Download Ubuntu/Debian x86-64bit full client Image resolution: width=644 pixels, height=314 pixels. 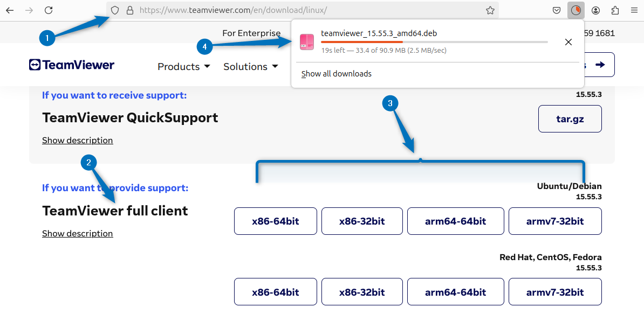click(x=275, y=221)
